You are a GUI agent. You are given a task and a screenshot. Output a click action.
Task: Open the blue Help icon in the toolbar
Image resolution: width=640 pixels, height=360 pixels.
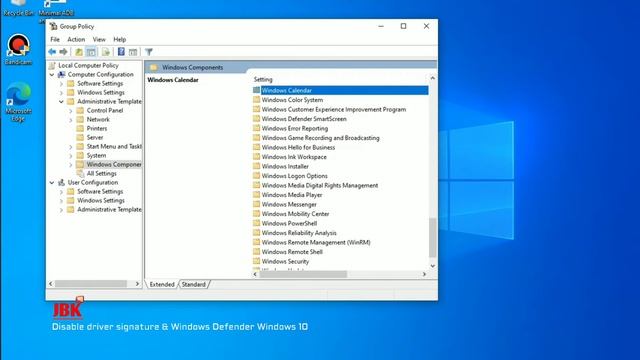point(121,51)
